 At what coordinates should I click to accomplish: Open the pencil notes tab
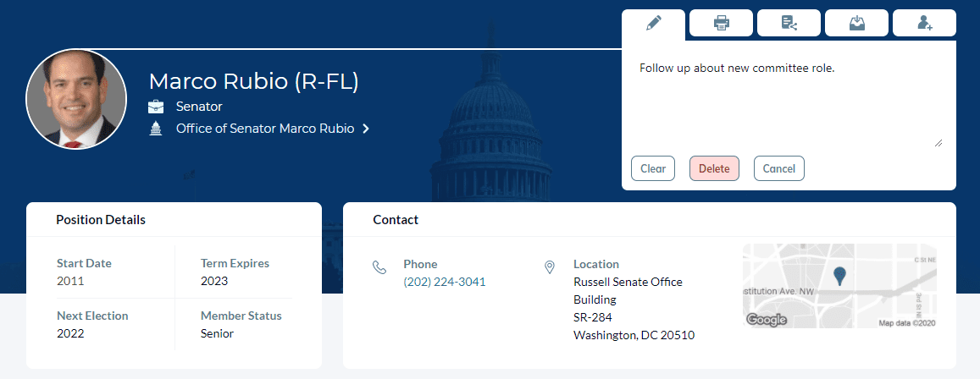653,24
